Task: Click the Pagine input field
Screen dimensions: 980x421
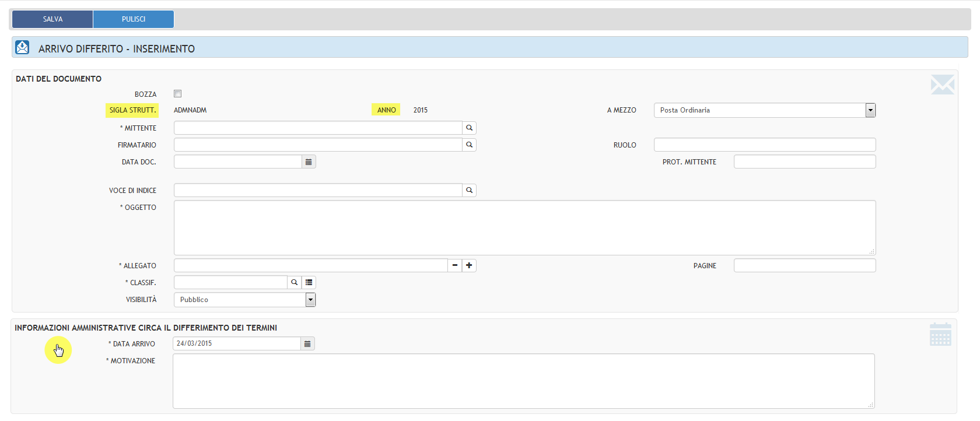Action: (804, 265)
